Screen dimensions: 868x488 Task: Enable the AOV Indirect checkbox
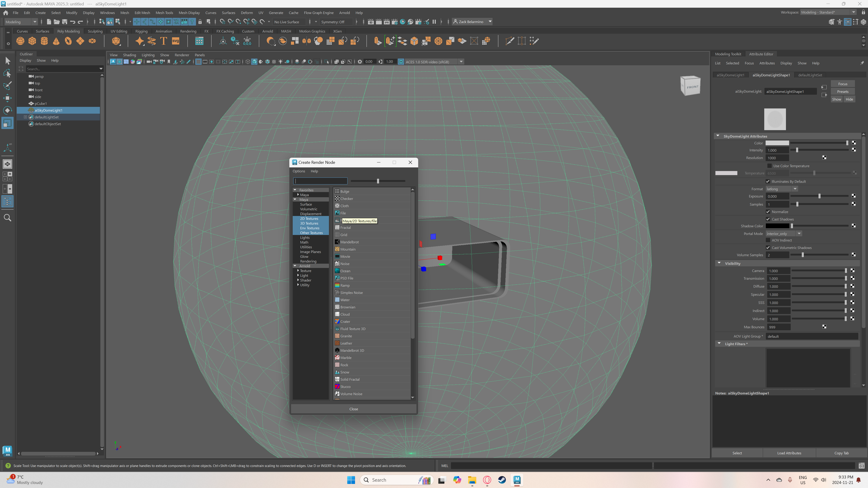pos(768,240)
